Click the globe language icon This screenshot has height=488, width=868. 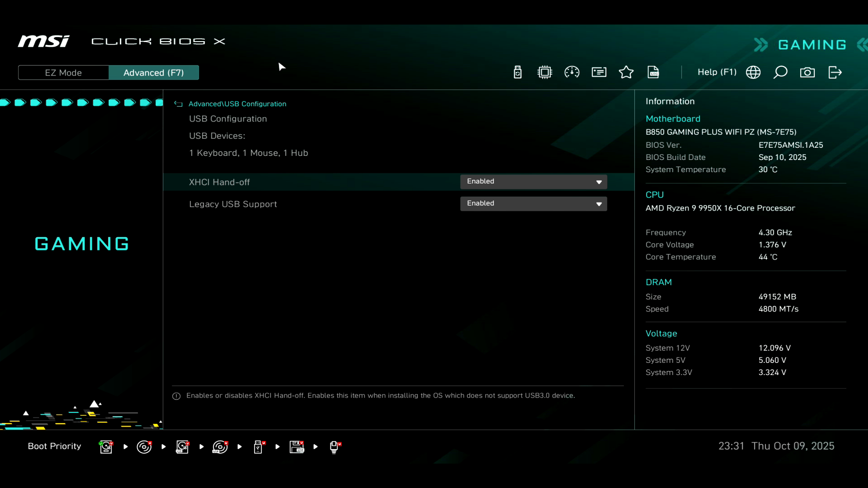pyautogui.click(x=753, y=72)
